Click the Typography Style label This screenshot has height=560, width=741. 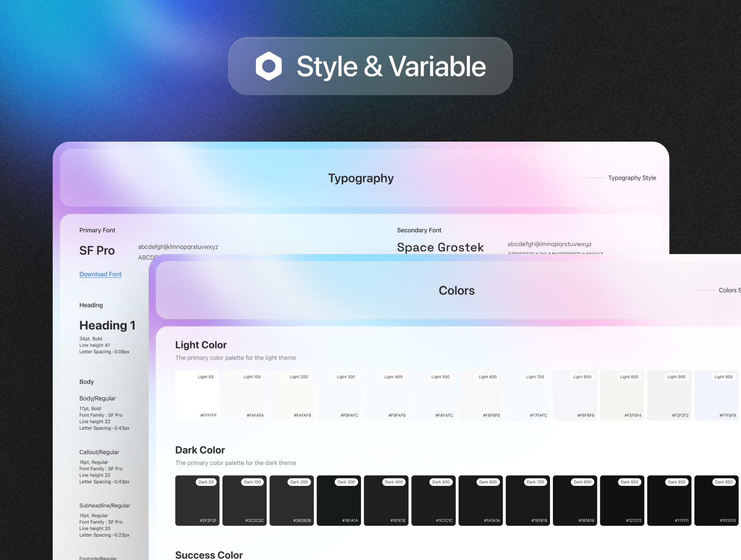[x=632, y=178]
